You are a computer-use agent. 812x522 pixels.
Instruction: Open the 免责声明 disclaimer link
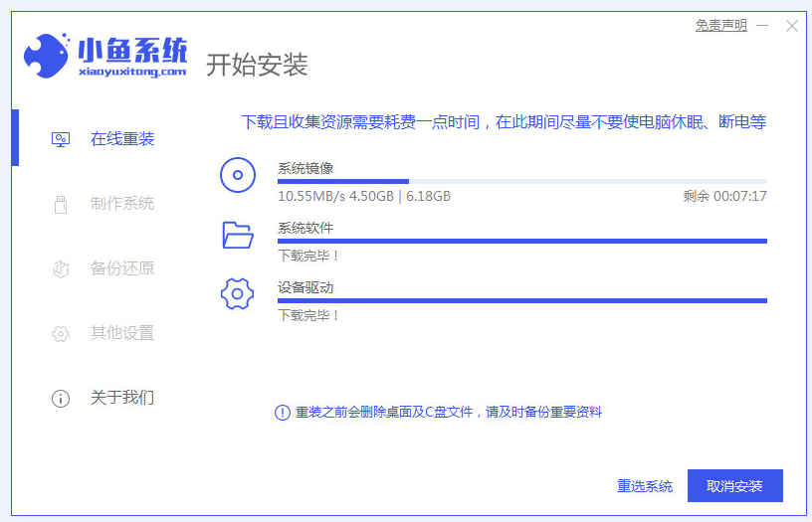(x=720, y=26)
